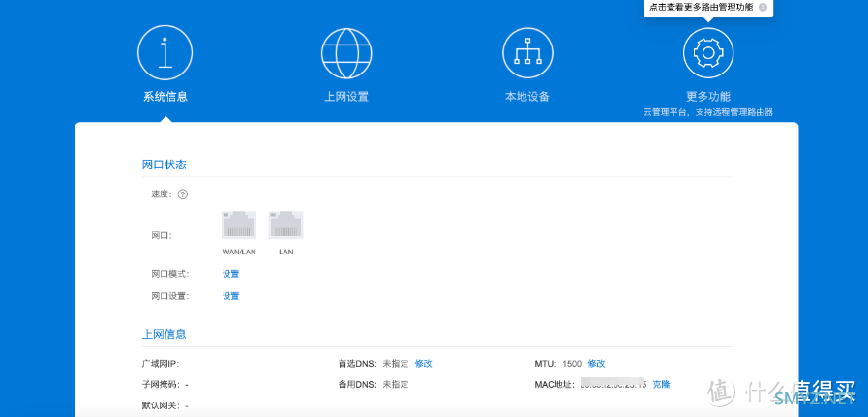Click the 上网信息 section heading
Image resolution: width=868 pixels, height=417 pixels.
[165, 334]
